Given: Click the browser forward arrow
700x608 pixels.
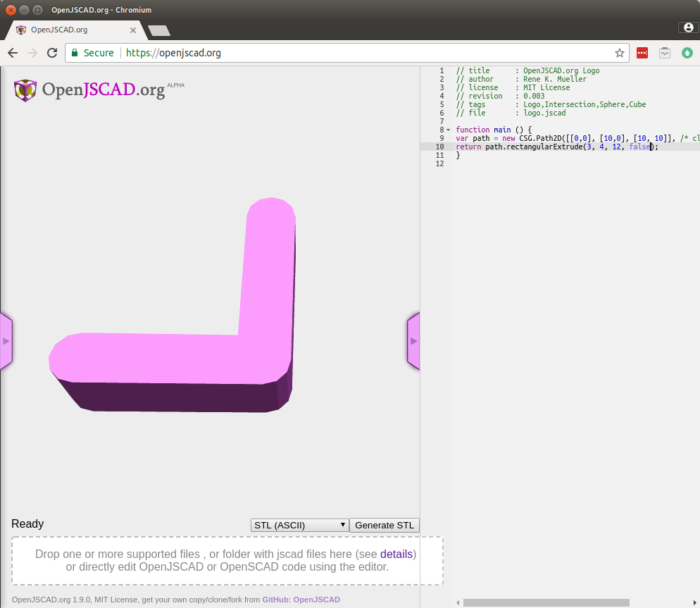Looking at the screenshot, I should tap(32, 53).
